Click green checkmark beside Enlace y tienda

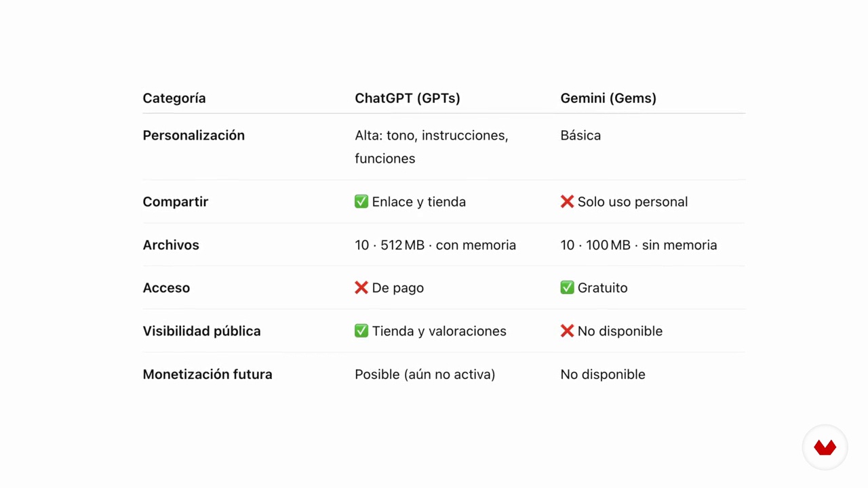361,201
